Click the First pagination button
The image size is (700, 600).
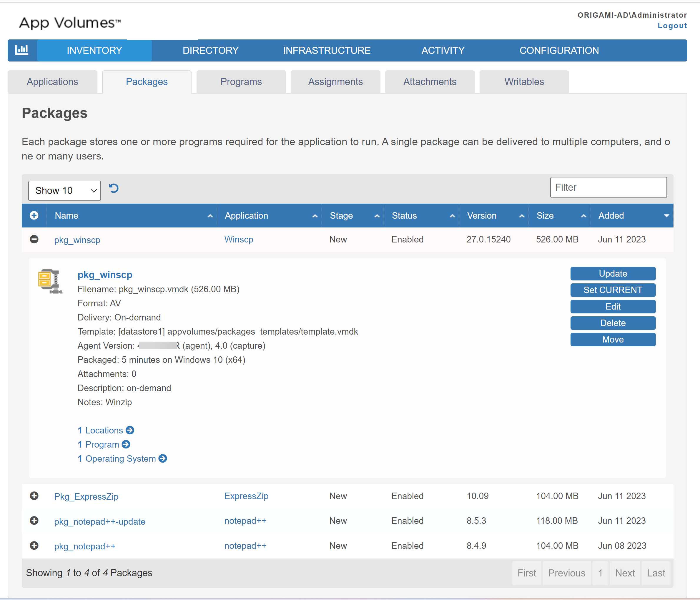(x=527, y=573)
